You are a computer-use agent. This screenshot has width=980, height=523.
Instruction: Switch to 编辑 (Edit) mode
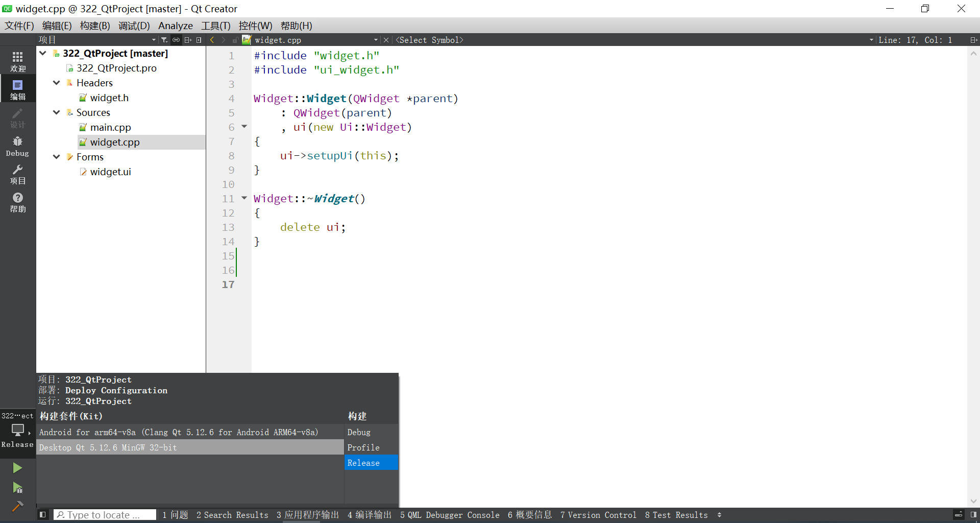click(18, 89)
